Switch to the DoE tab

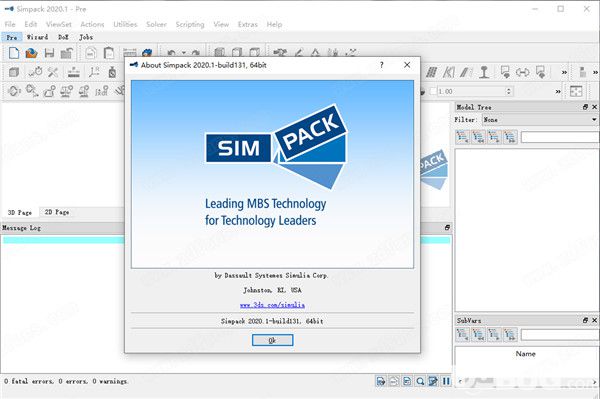pyautogui.click(x=63, y=37)
